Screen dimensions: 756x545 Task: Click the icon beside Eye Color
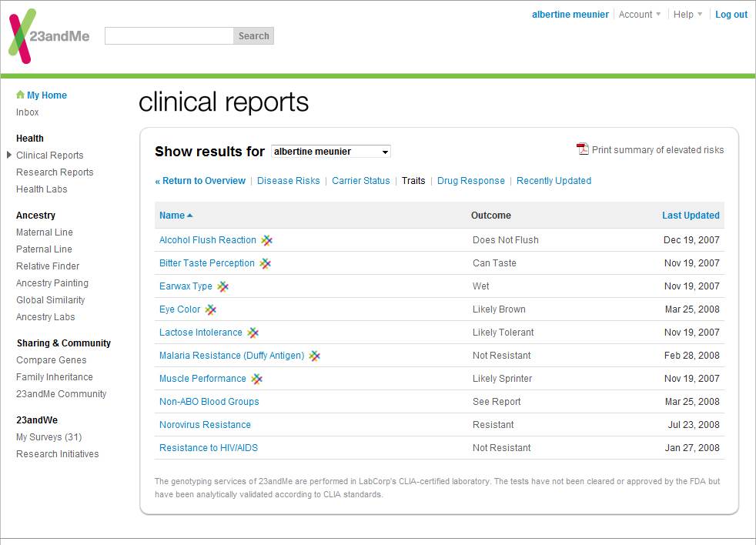pyautogui.click(x=211, y=309)
